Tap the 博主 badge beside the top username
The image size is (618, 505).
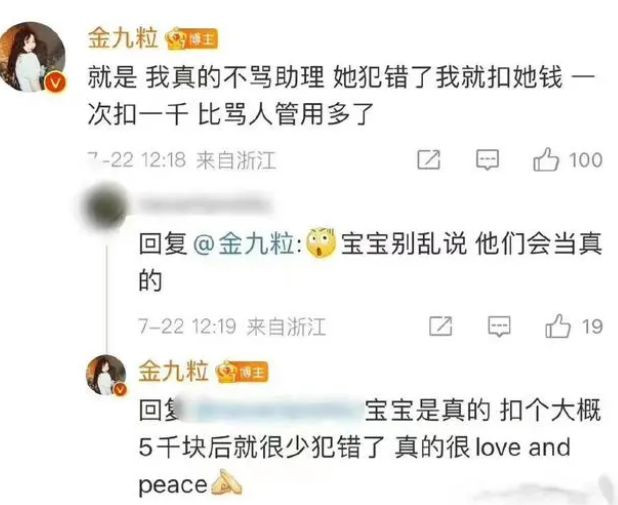click(192, 39)
